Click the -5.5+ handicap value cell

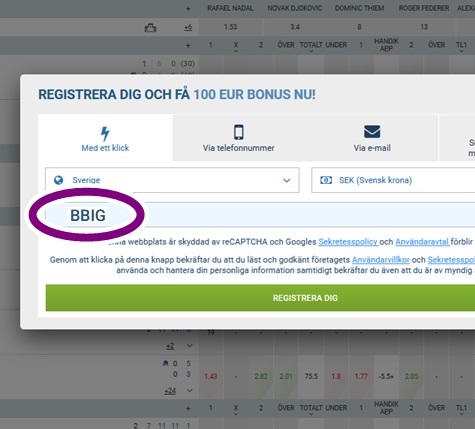point(386,376)
